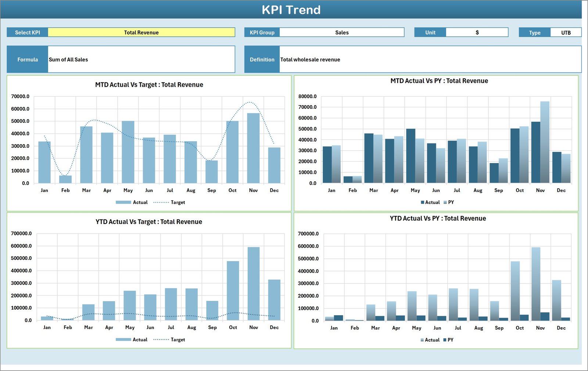The width and height of the screenshot is (588, 371).
Task: Select the YTD Actual Vs PY chart title
Action: [x=437, y=218]
